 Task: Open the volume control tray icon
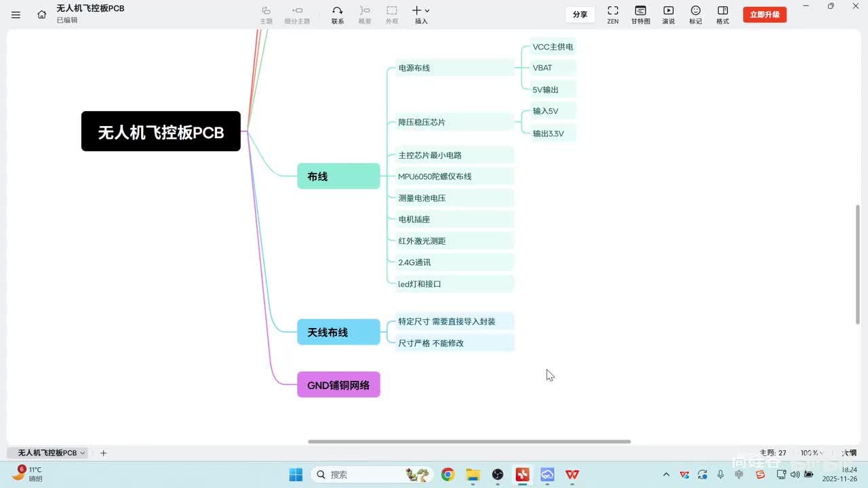[795, 474]
